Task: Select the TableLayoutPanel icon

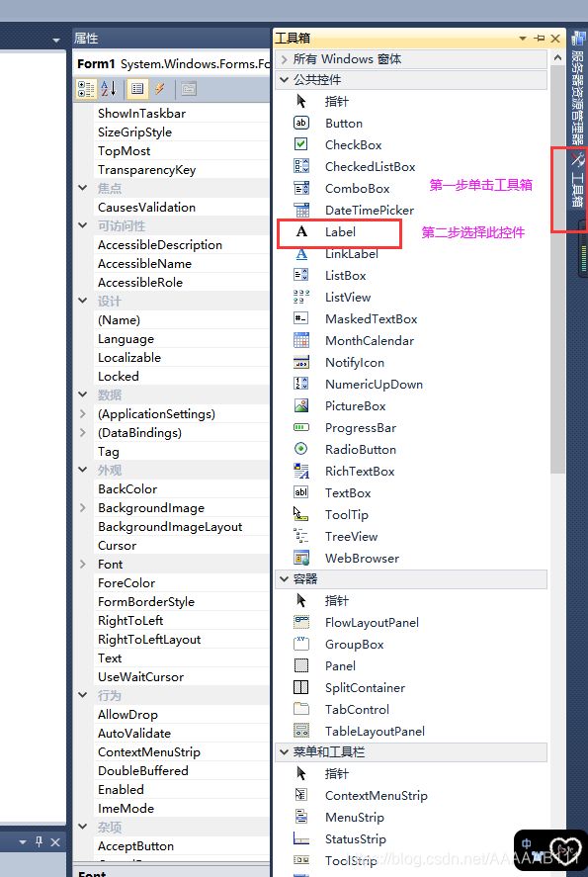Action: (x=300, y=731)
